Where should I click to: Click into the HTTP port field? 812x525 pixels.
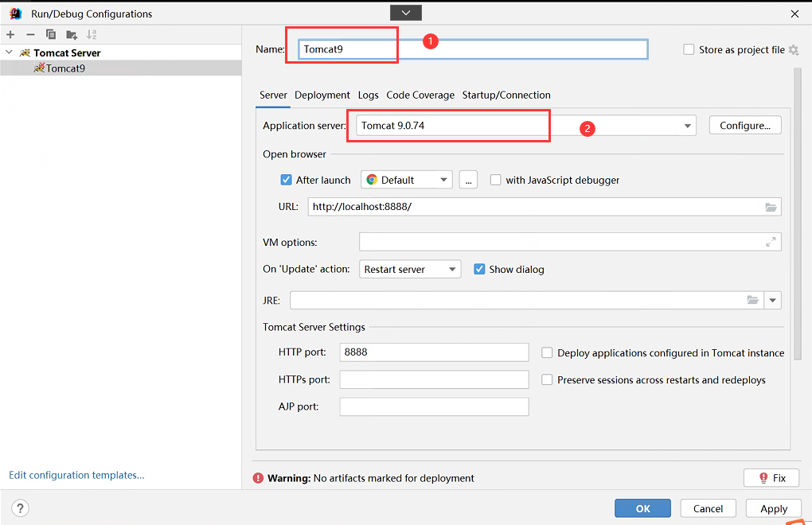click(434, 352)
